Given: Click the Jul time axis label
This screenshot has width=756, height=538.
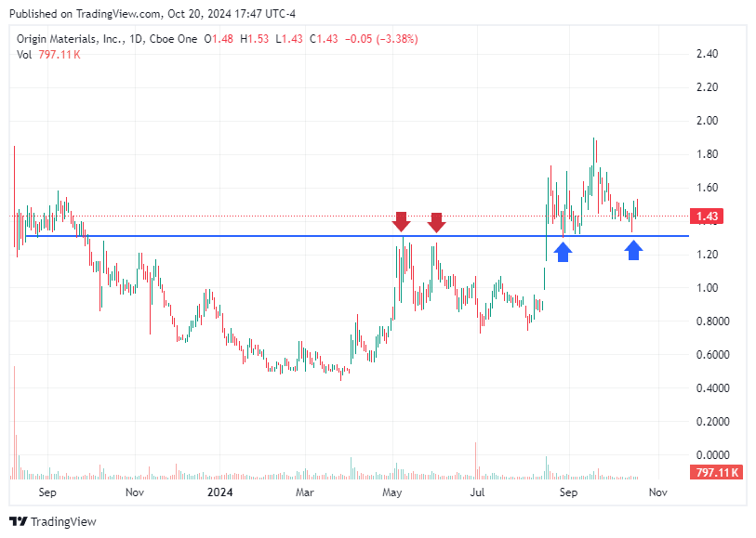Looking at the screenshot, I should 477,492.
